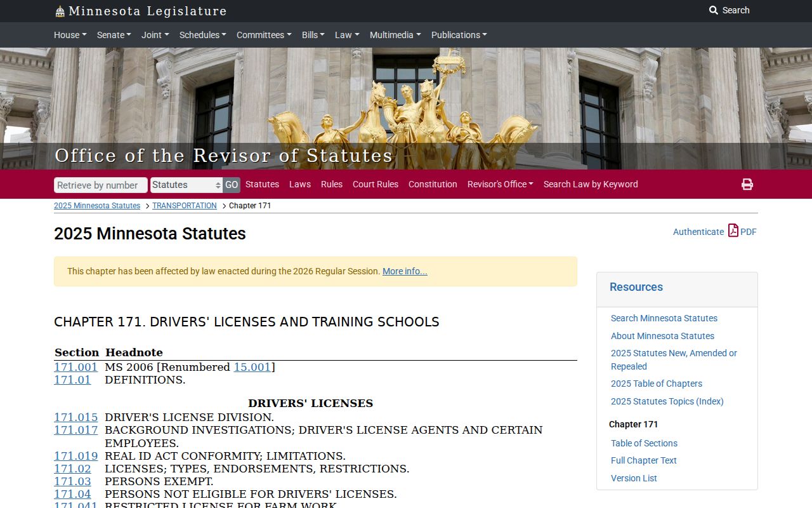Open section 171.01 Definitions
The width and height of the screenshot is (812, 508).
[72, 380]
